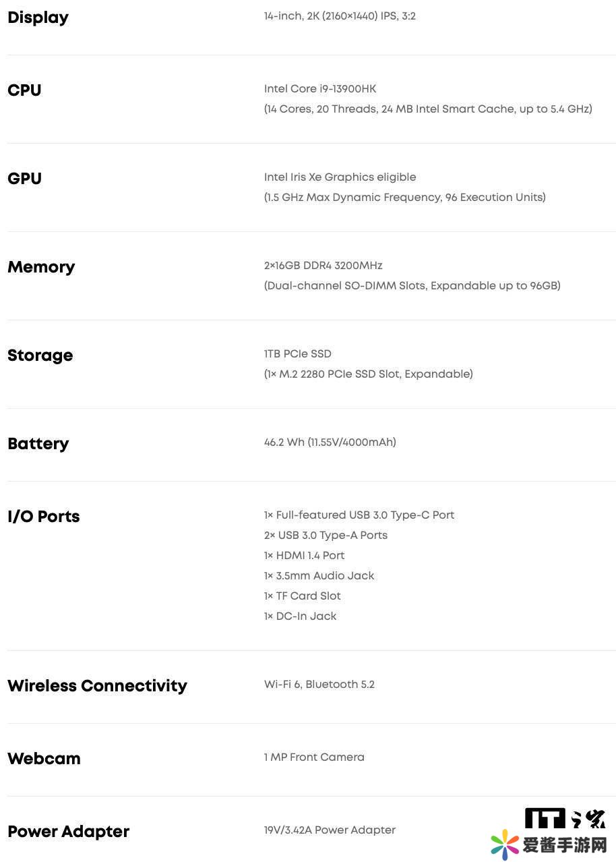Select the Memory heading label
Image resolution: width=616 pixels, height=862 pixels.
pos(41,267)
